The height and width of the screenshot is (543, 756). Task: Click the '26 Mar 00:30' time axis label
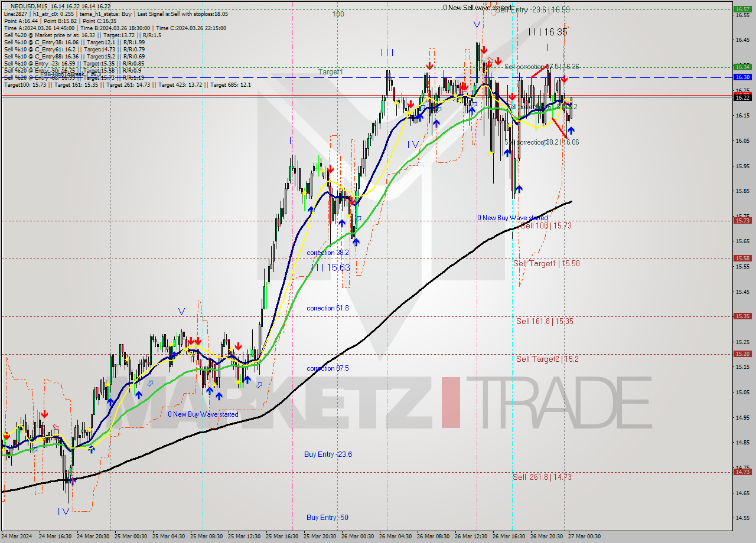point(358,537)
